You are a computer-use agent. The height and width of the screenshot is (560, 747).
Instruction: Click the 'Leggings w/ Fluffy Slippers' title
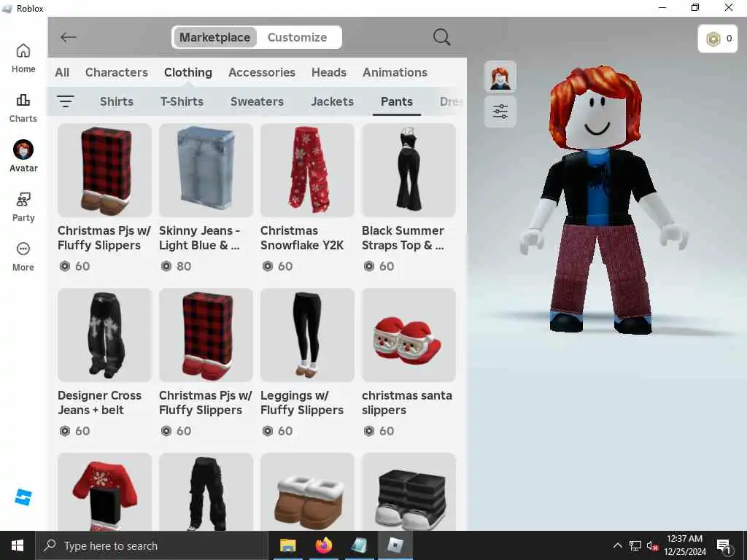(x=302, y=402)
